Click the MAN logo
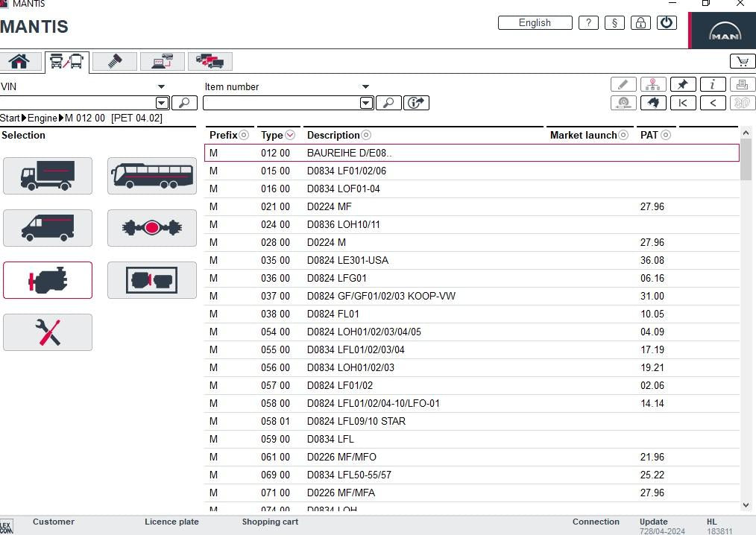This screenshot has width=756, height=535. (725, 31)
